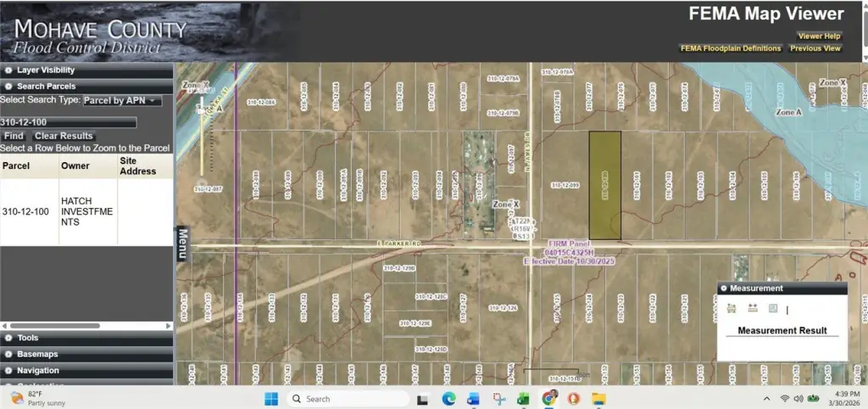This screenshot has height=409, width=868.
Task: Open the Windows Start menu
Action: click(270, 398)
